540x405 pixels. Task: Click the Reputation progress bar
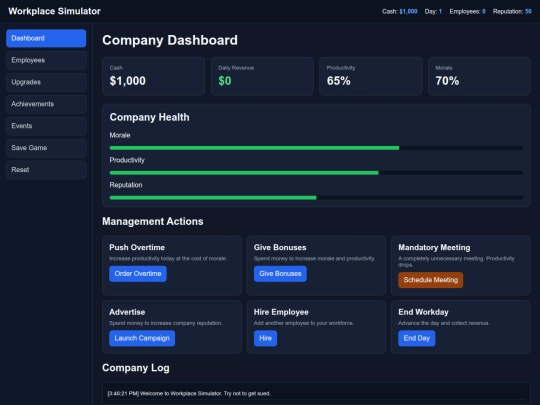316,198
